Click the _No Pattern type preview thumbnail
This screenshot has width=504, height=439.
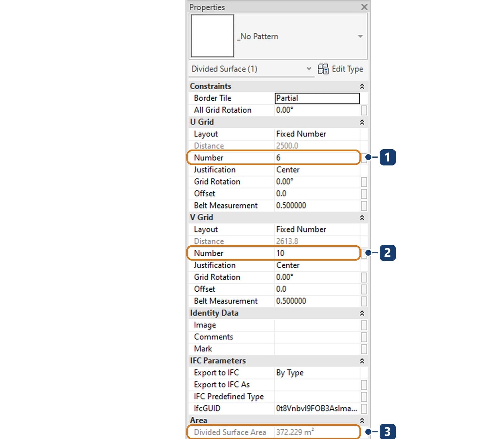(213, 36)
